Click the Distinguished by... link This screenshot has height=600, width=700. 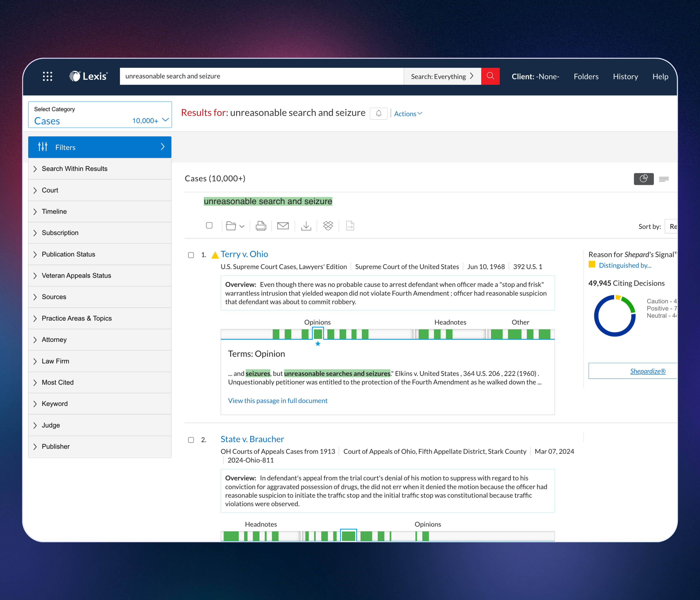pyautogui.click(x=625, y=266)
